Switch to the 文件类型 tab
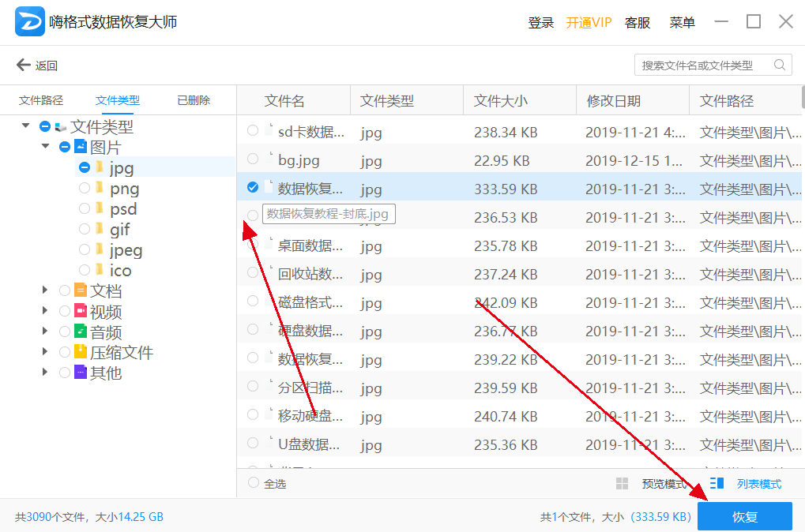This screenshot has width=805, height=532. click(118, 100)
